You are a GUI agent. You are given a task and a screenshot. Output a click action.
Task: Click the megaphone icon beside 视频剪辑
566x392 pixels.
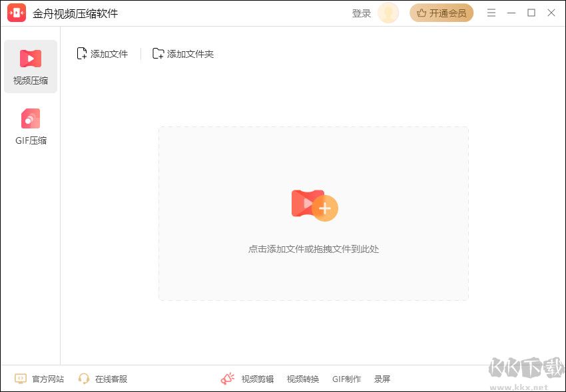click(x=228, y=377)
